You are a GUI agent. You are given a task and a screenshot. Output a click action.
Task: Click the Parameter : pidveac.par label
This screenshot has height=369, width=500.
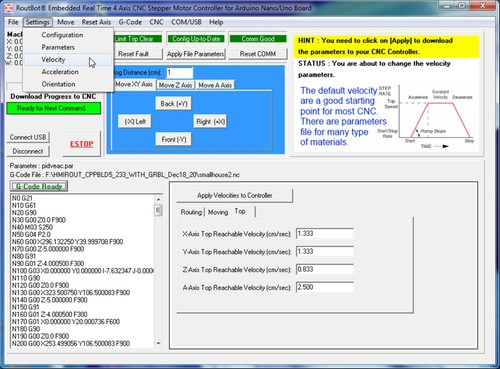[42, 166]
